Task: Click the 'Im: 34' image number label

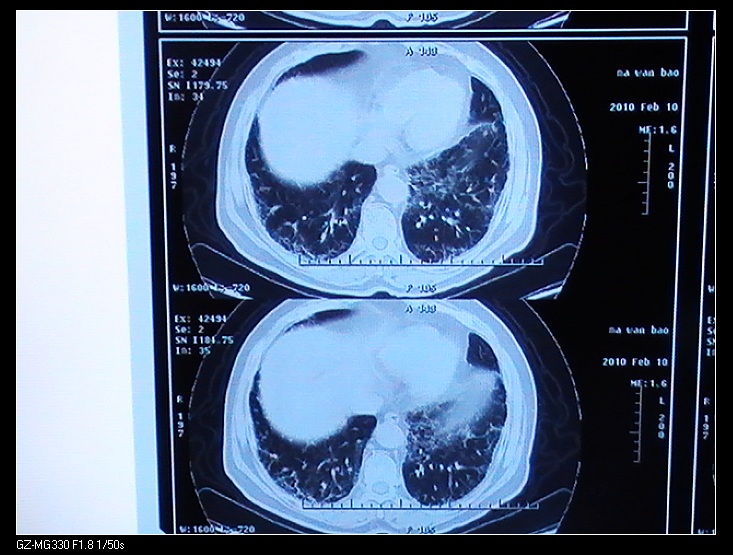Action: coord(184,97)
